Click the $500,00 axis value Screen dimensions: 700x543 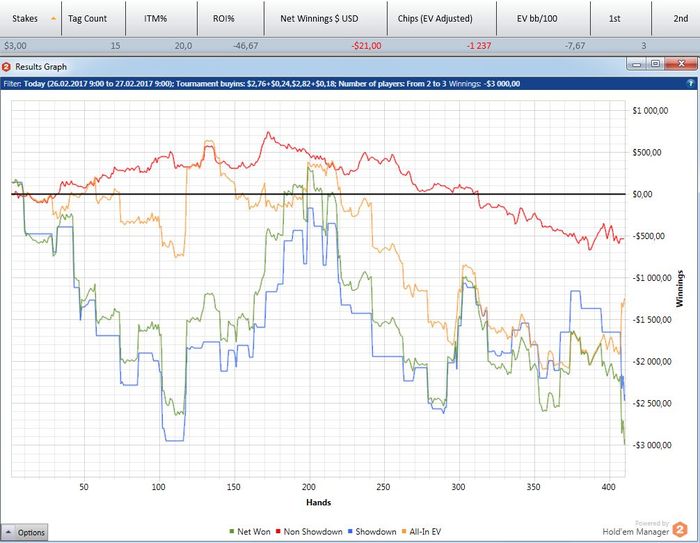[647, 153]
